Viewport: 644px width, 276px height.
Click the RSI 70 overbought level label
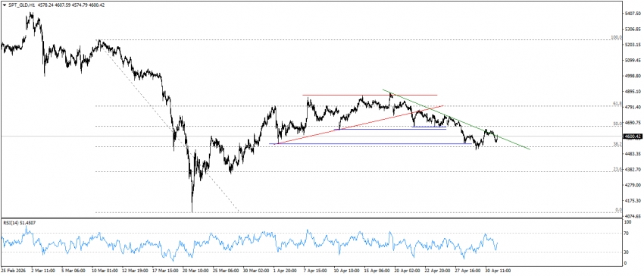[x=627, y=234]
